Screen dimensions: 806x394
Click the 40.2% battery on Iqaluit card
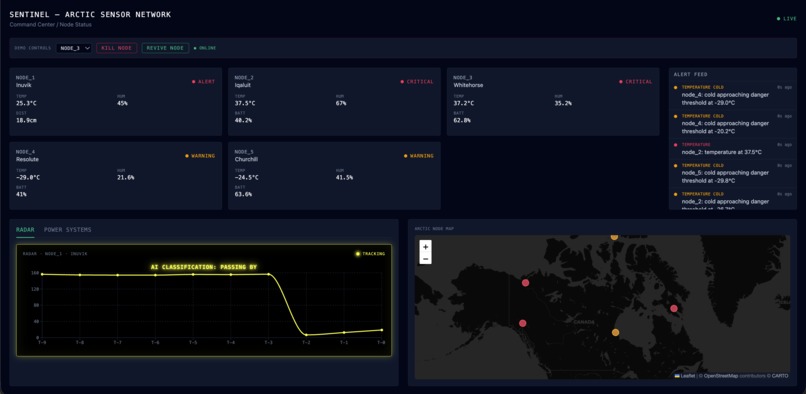click(x=243, y=120)
